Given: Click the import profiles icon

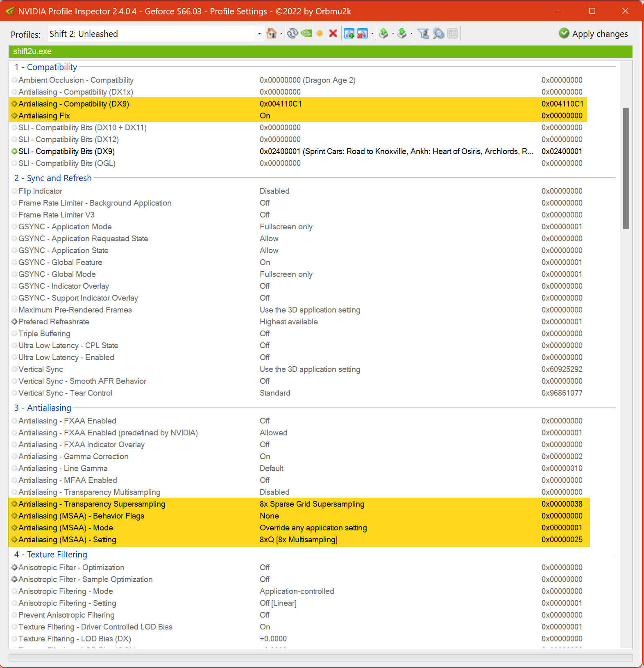Looking at the screenshot, I should click(x=402, y=34).
